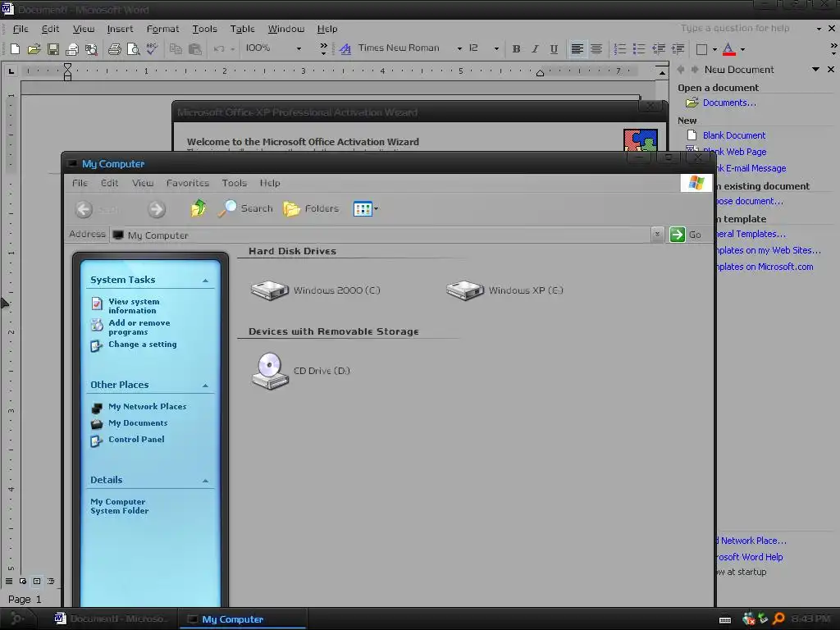Toggle Folders pane in My Computer
Screen dimensions: 840x630
point(311,208)
